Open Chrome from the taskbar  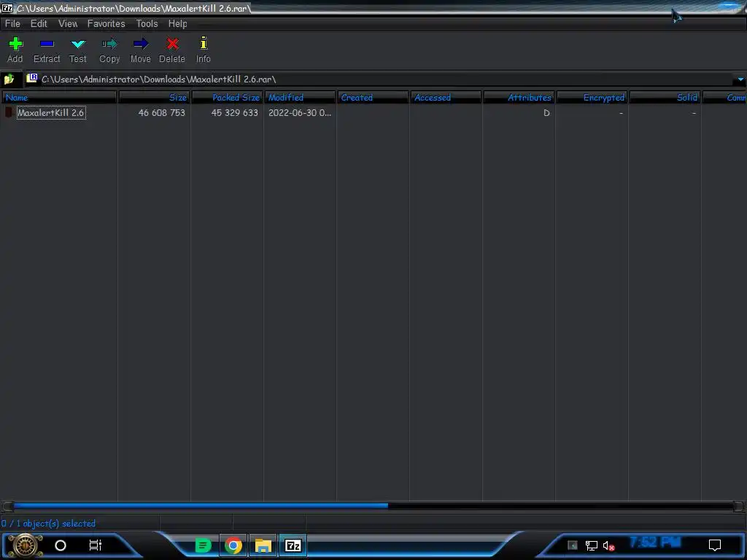tap(233, 545)
